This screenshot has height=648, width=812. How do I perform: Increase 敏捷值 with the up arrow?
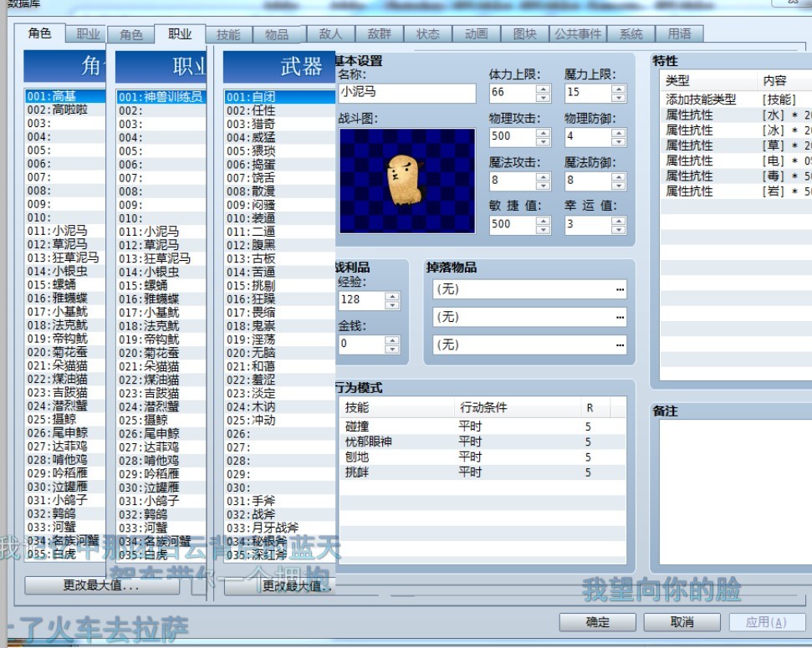click(x=544, y=221)
